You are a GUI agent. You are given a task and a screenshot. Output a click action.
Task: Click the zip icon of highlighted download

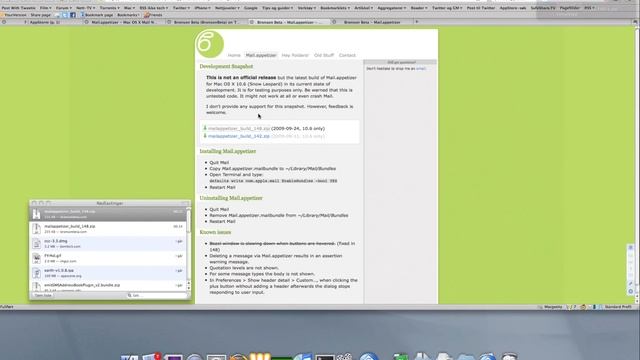pos(36,214)
